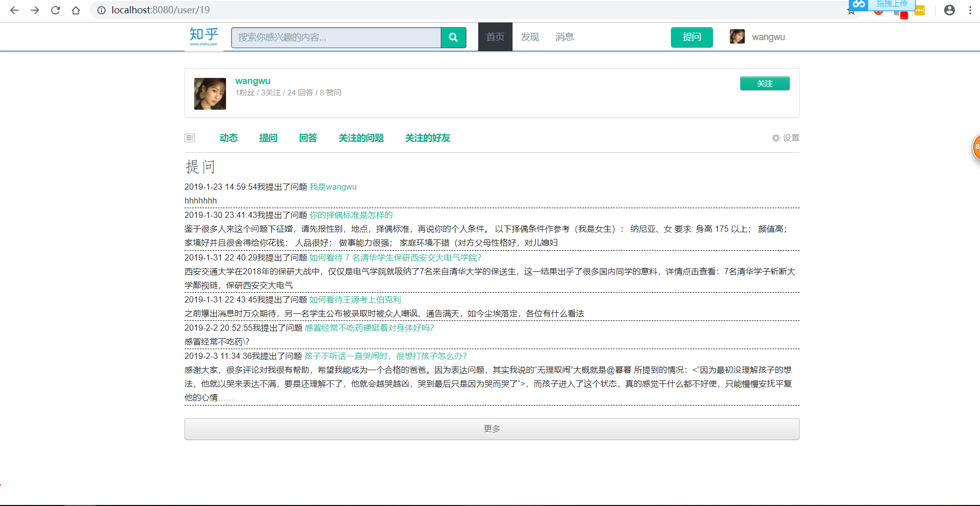Go back with the browser back arrow

tap(14, 10)
